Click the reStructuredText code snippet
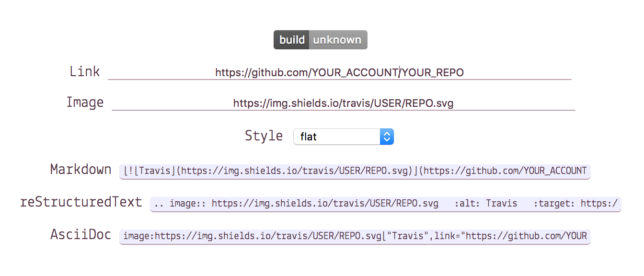Screen dimensions: 644x276 coord(386,203)
